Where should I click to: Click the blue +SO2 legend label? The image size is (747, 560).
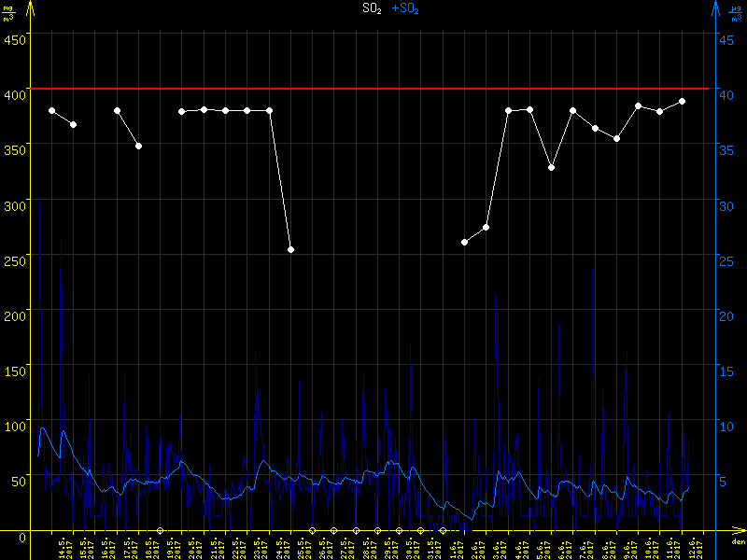click(x=405, y=8)
